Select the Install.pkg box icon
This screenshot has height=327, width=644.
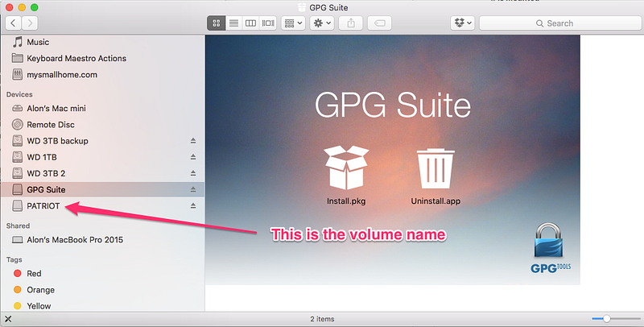coord(346,168)
